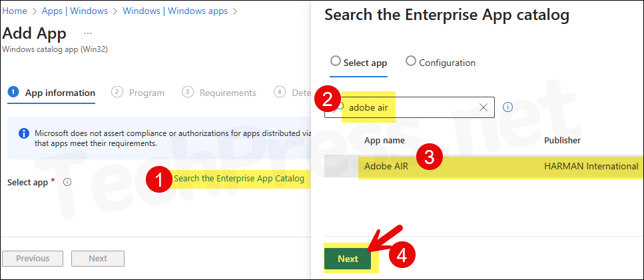Switch to the Requirements step tab
The height and width of the screenshot is (280, 644).
pos(219,93)
